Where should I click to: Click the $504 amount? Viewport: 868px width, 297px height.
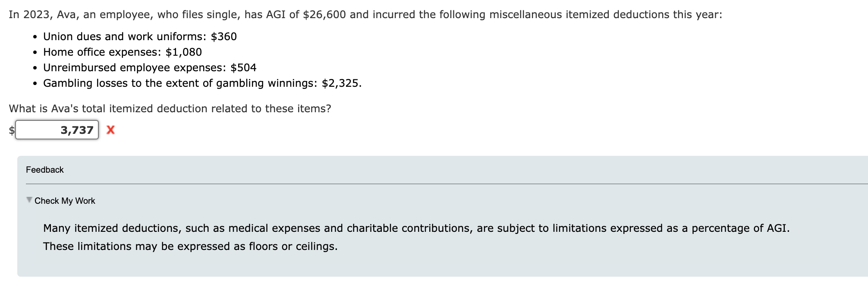pos(243,67)
